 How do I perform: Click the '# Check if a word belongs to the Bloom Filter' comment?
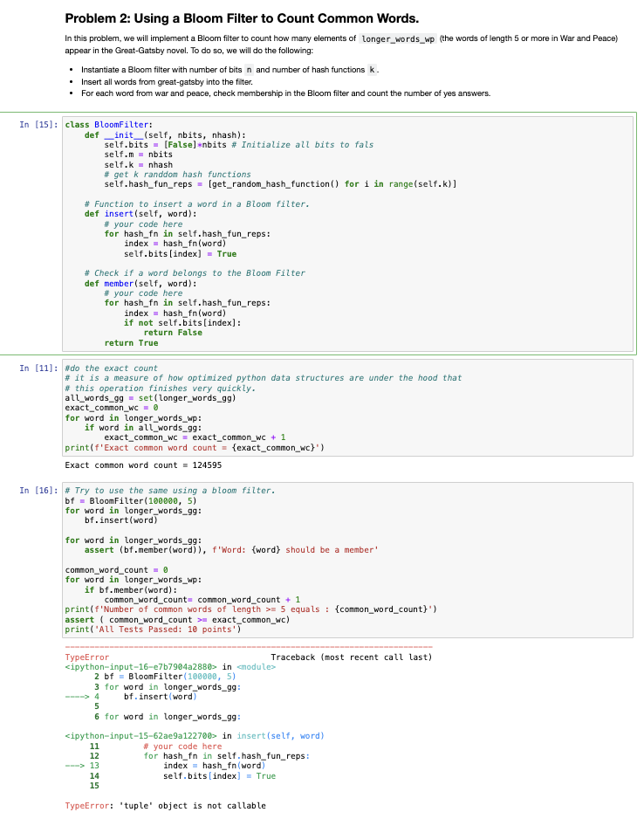(195, 273)
